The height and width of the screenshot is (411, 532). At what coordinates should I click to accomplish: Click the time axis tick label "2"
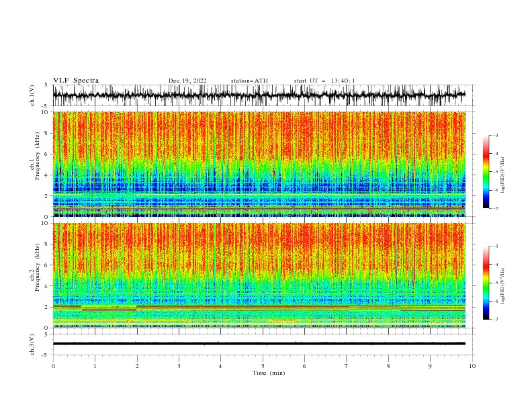(x=137, y=366)
